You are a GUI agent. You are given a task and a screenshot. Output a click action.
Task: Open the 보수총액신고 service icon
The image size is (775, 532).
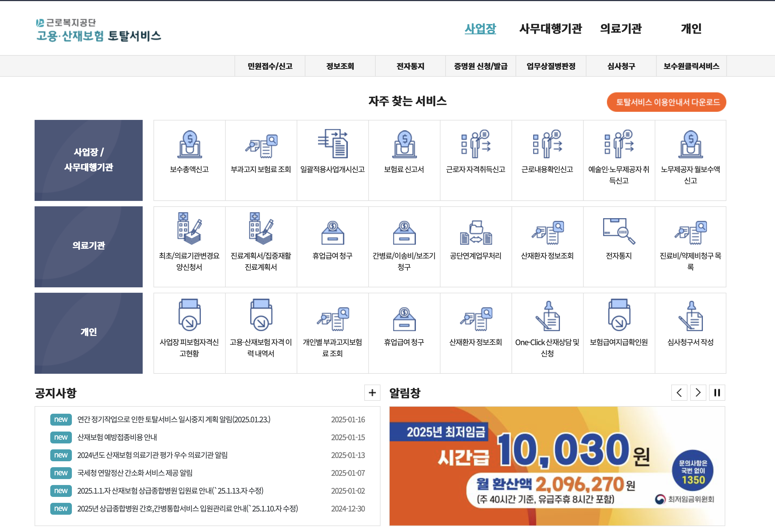pos(189,144)
